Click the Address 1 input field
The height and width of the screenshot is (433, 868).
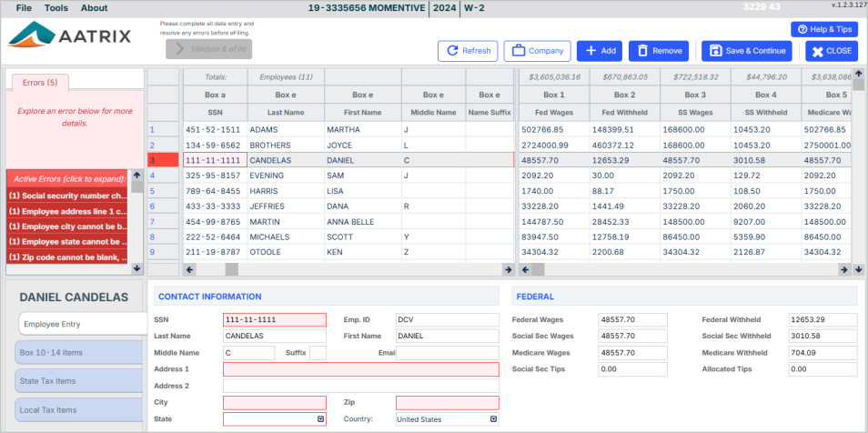click(360, 369)
